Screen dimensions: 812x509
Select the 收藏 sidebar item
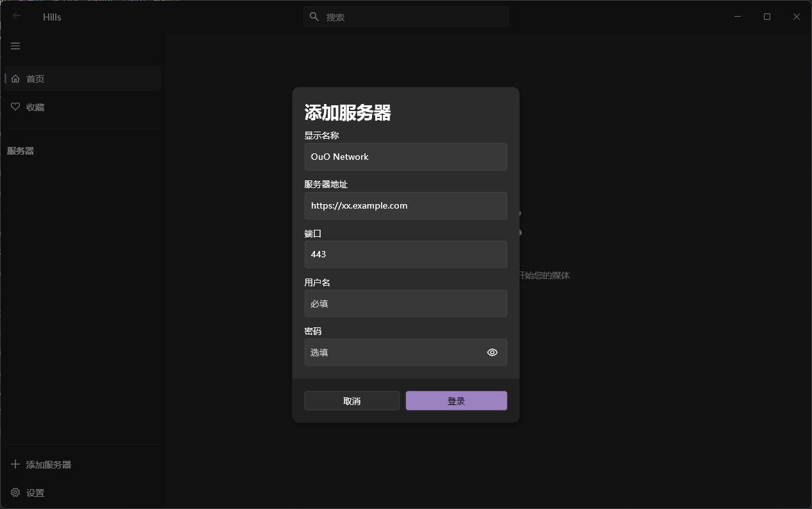point(82,107)
